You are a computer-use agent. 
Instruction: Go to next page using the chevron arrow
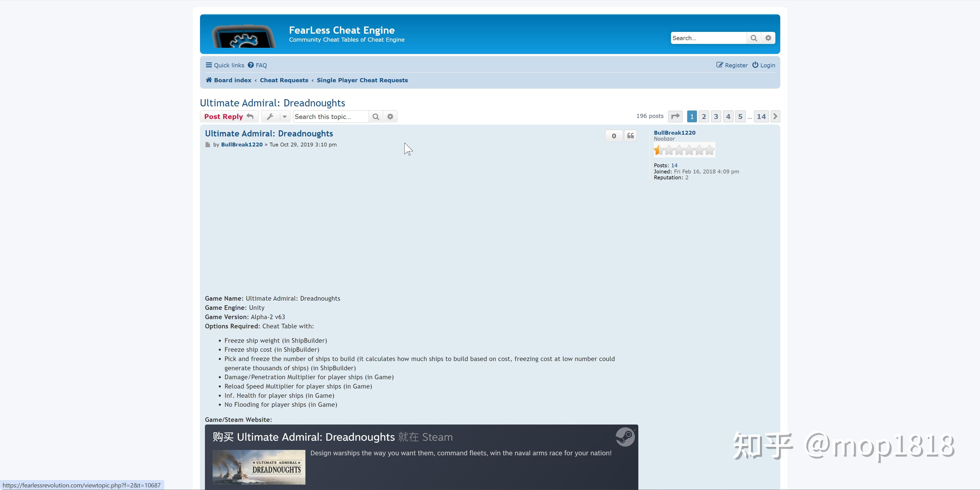coord(775,116)
